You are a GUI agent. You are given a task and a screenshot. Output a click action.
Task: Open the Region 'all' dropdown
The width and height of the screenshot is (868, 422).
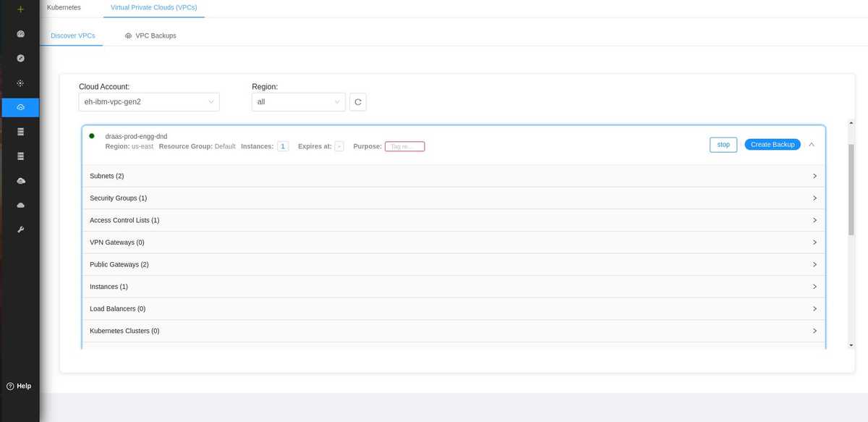299,102
